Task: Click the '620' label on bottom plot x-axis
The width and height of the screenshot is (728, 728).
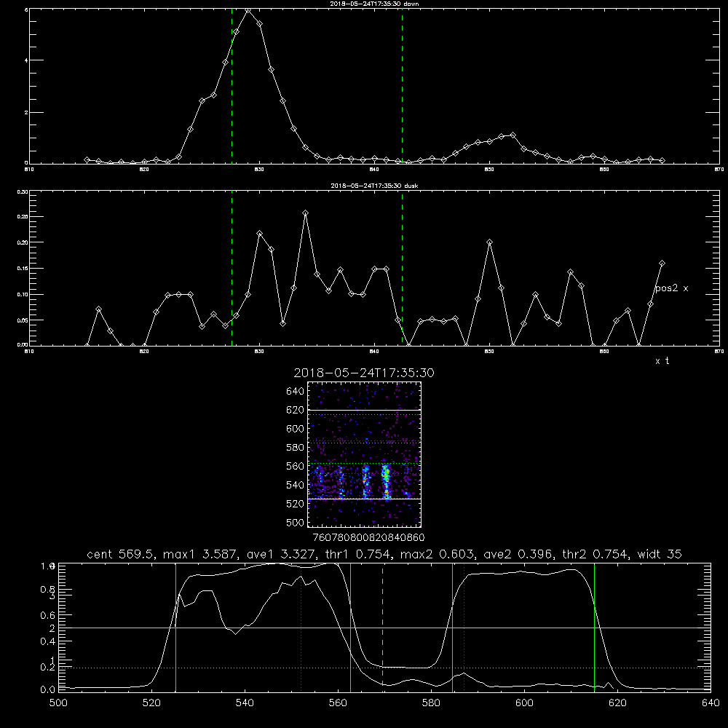Action: click(x=618, y=703)
